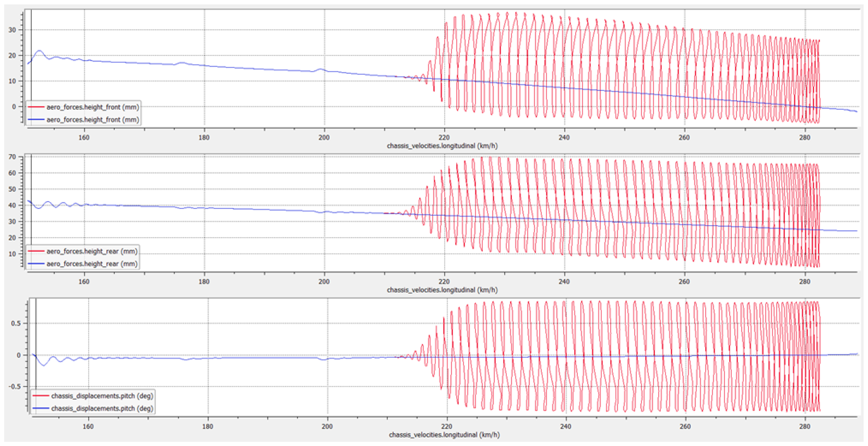The image size is (868, 446).
Task: Click the blue aero_forces.height_rear legend line swatch
Action: (x=36, y=264)
